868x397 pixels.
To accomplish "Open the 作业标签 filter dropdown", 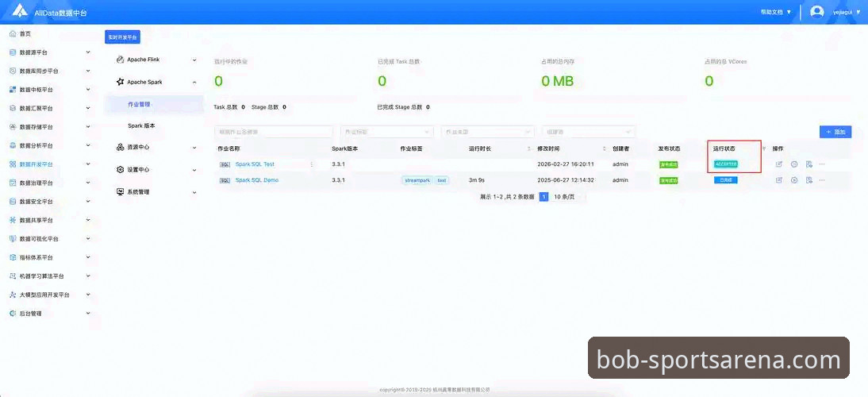I will click(387, 132).
